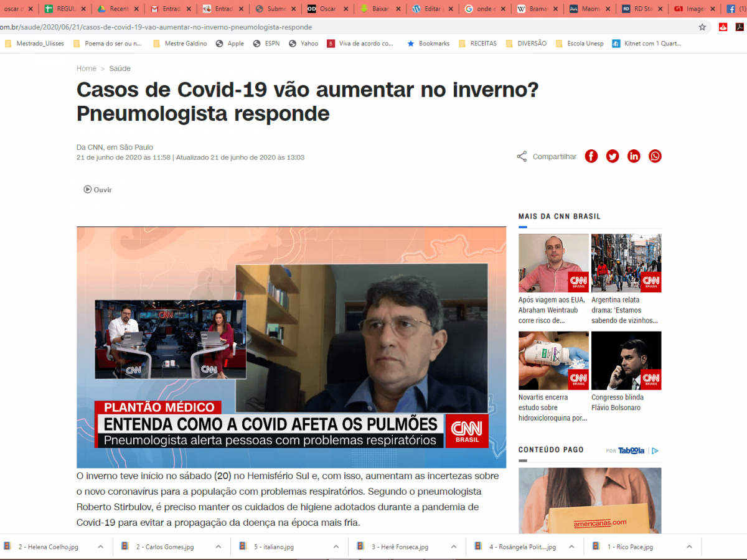Expand options for Herê Fonseca.jpg download
Viewport: 747px width, 560px height.
tap(454, 546)
